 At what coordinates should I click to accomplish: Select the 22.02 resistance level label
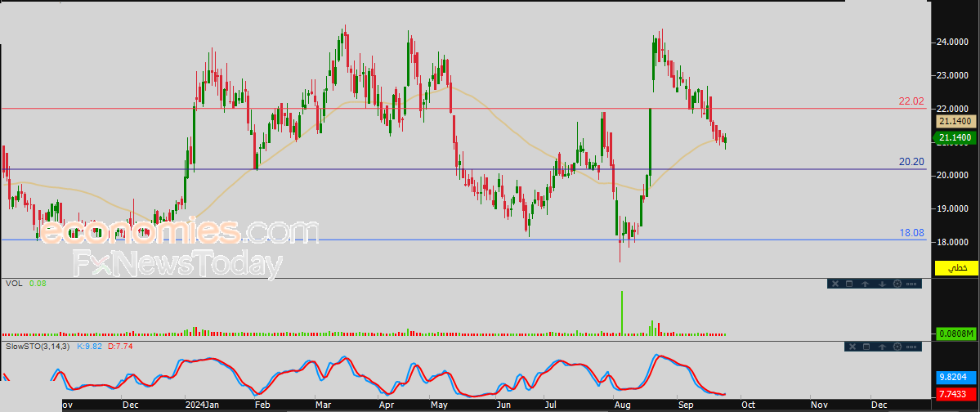pos(911,101)
